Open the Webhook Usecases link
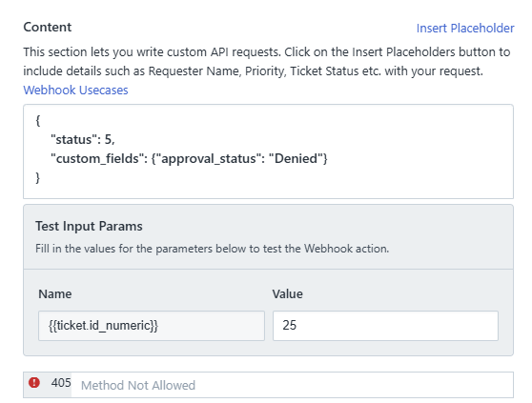The image size is (532, 403). [75, 90]
